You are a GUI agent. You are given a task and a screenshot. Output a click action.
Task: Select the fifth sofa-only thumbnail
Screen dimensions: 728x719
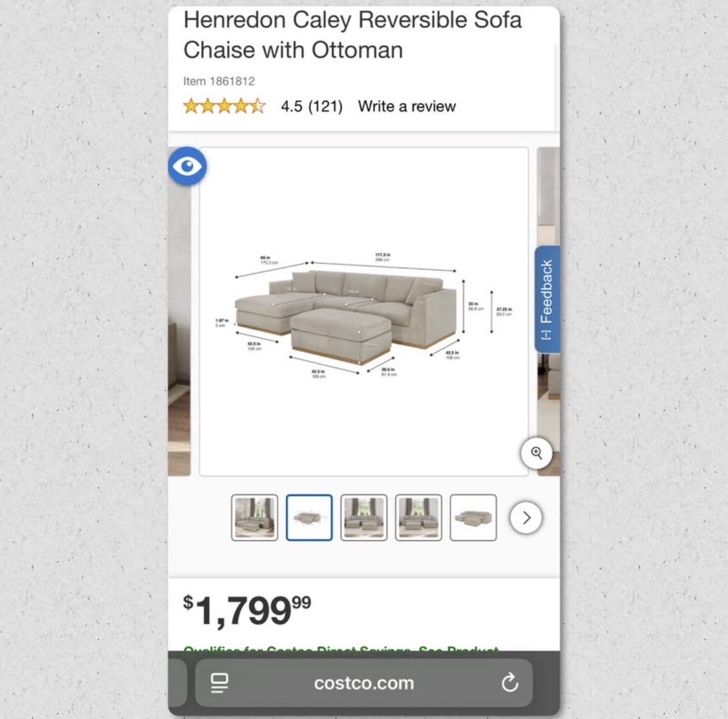click(x=473, y=517)
